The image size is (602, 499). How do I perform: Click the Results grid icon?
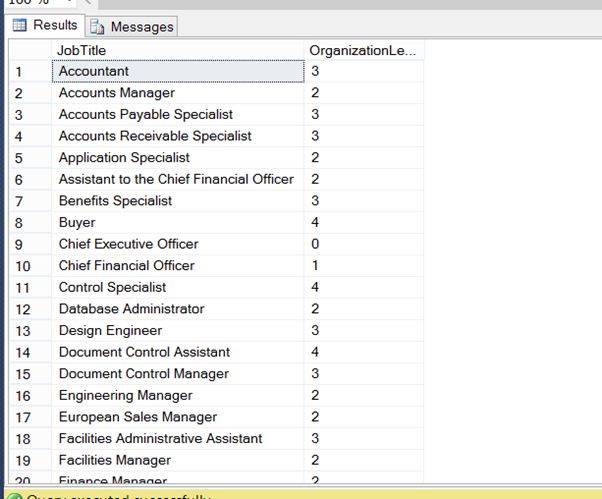(18, 26)
